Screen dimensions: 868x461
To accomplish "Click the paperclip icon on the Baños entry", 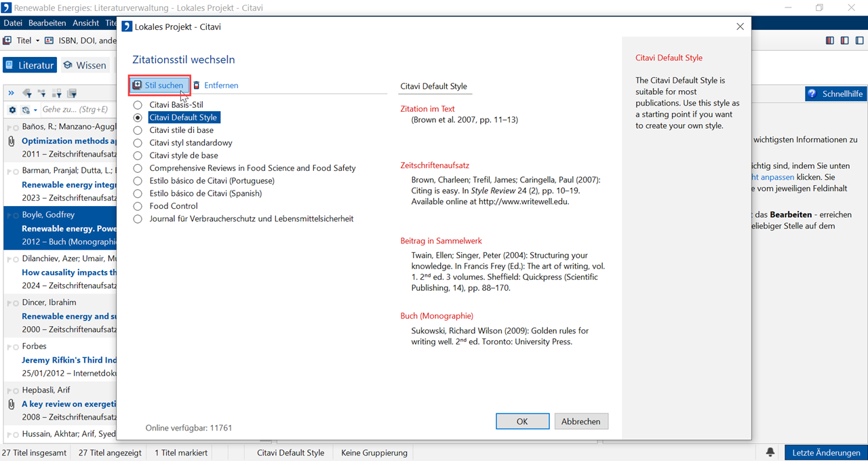I will click(x=11, y=141).
